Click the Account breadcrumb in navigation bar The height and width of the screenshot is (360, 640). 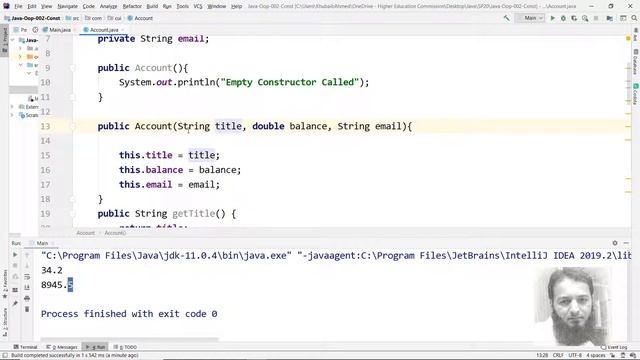[140, 18]
